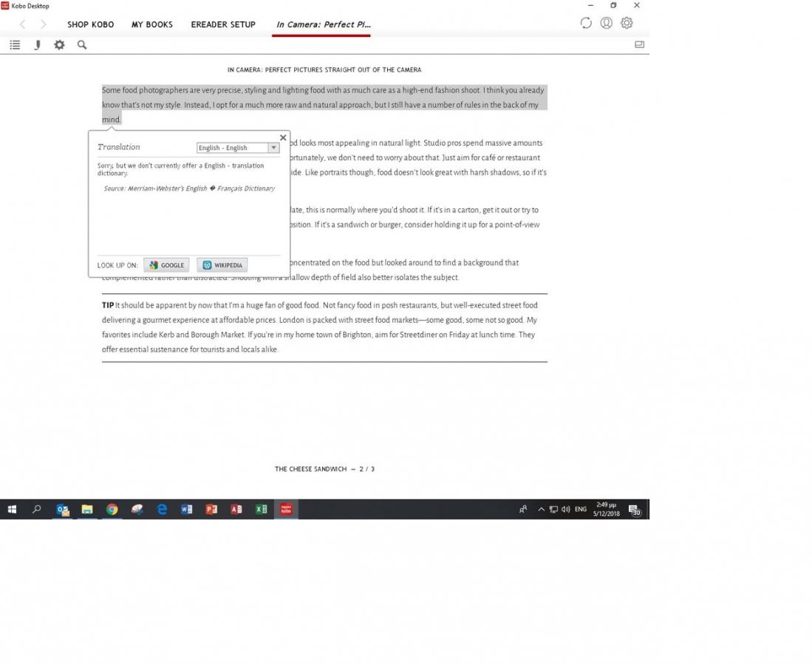Show hidden system tray icons
Viewport: 812px width, 665px height.
[541, 509]
